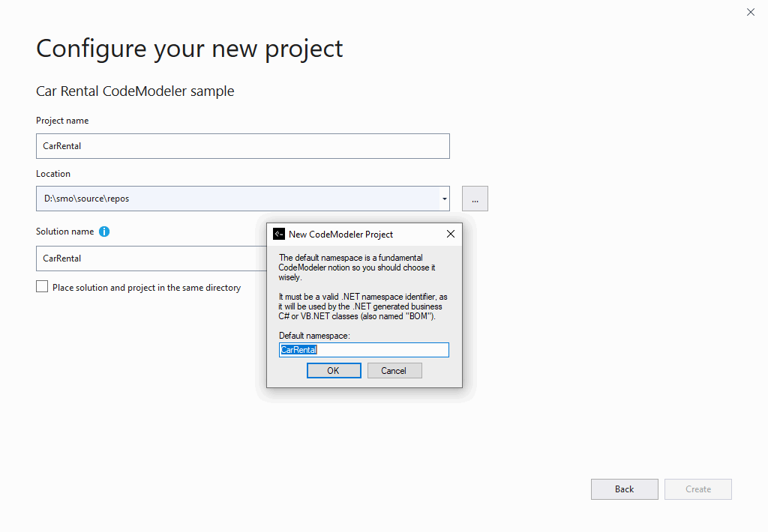Image resolution: width=768 pixels, height=532 pixels.
Task: Close the Configure your new project window
Action: point(750,12)
